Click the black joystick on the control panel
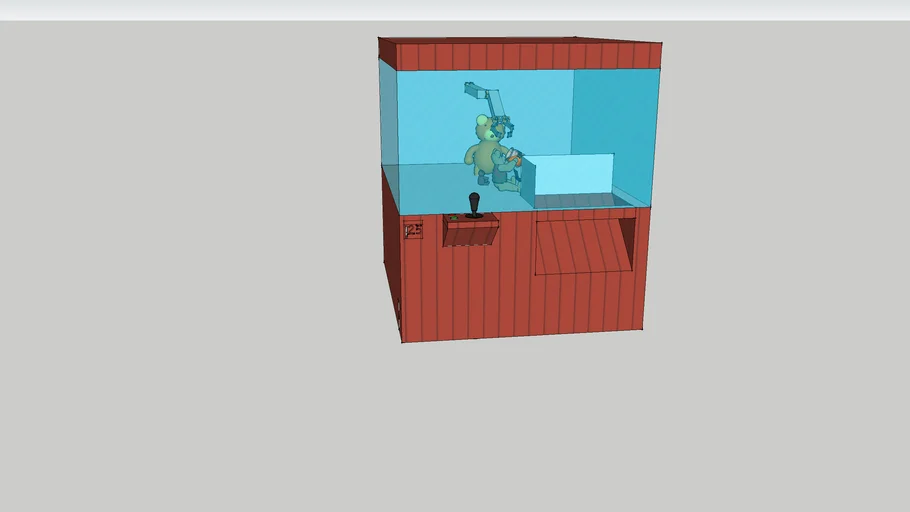 click(475, 204)
